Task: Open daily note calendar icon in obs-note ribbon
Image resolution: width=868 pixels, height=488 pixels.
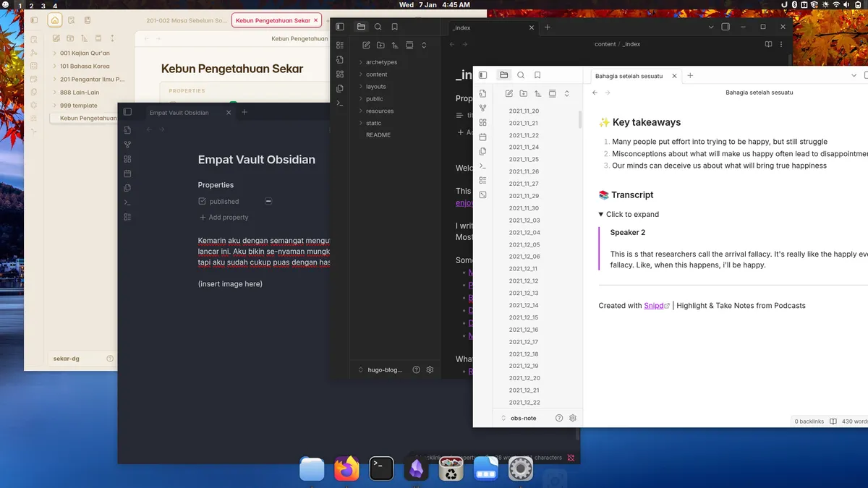Action: click(482, 137)
